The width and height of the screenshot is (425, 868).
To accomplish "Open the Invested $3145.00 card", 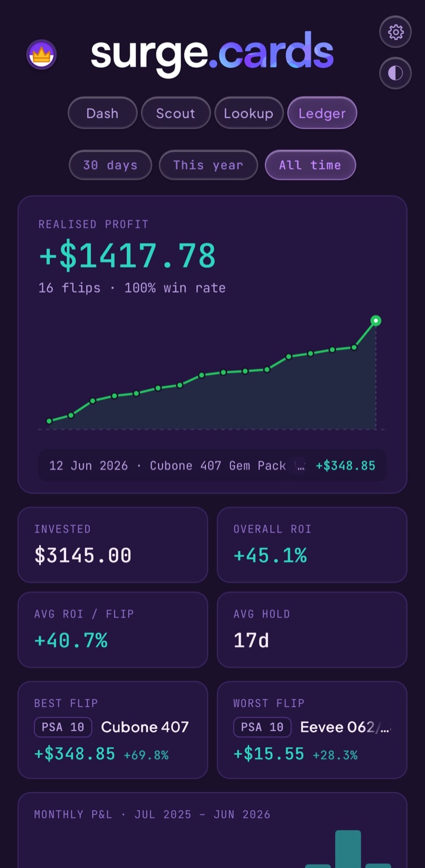I will (x=113, y=545).
